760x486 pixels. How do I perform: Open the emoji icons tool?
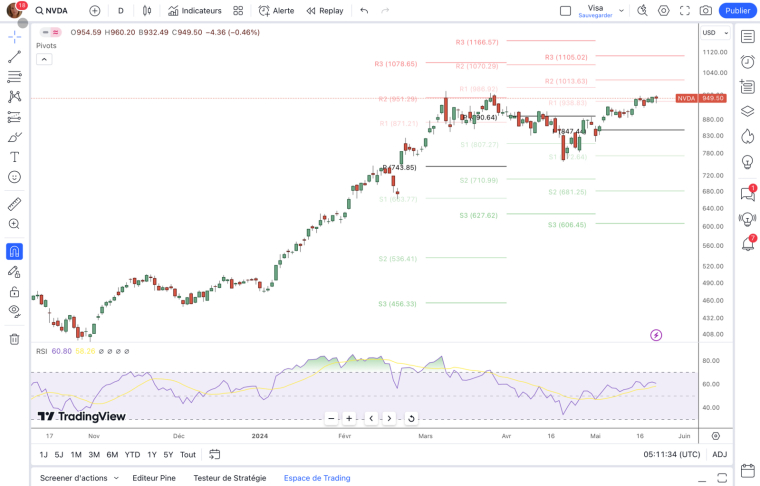[15, 177]
